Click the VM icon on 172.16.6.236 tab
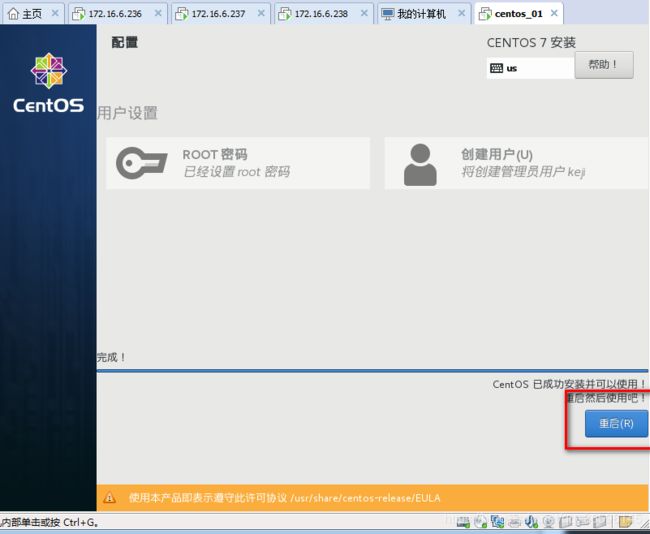The width and height of the screenshot is (650, 534). coord(78,14)
